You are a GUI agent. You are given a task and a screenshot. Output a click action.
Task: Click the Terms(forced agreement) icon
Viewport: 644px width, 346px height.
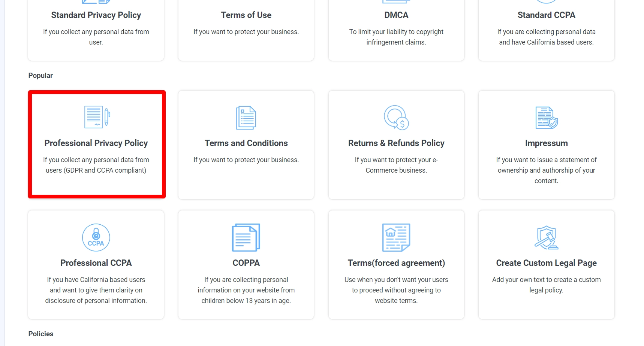tap(396, 237)
